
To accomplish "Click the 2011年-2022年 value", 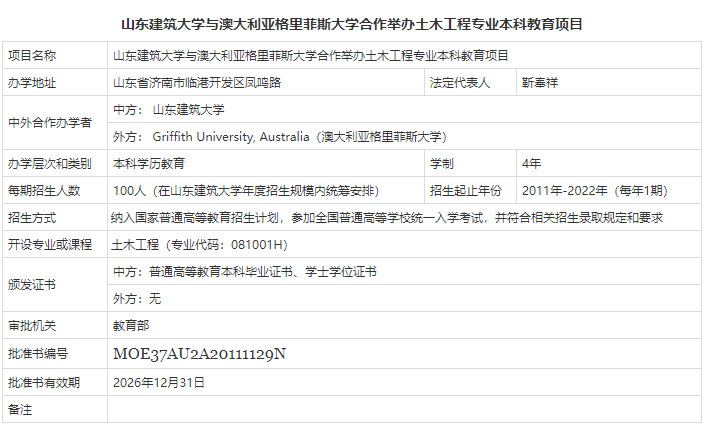I will point(595,191).
